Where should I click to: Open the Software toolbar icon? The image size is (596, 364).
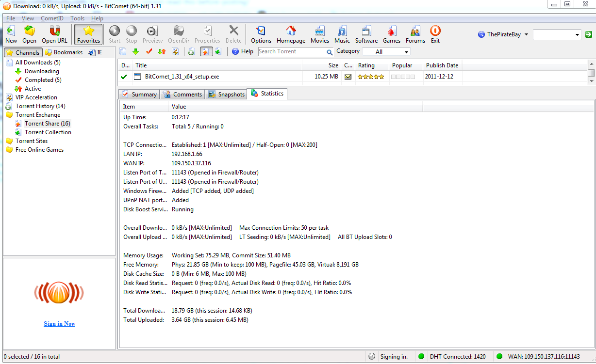[366, 34]
